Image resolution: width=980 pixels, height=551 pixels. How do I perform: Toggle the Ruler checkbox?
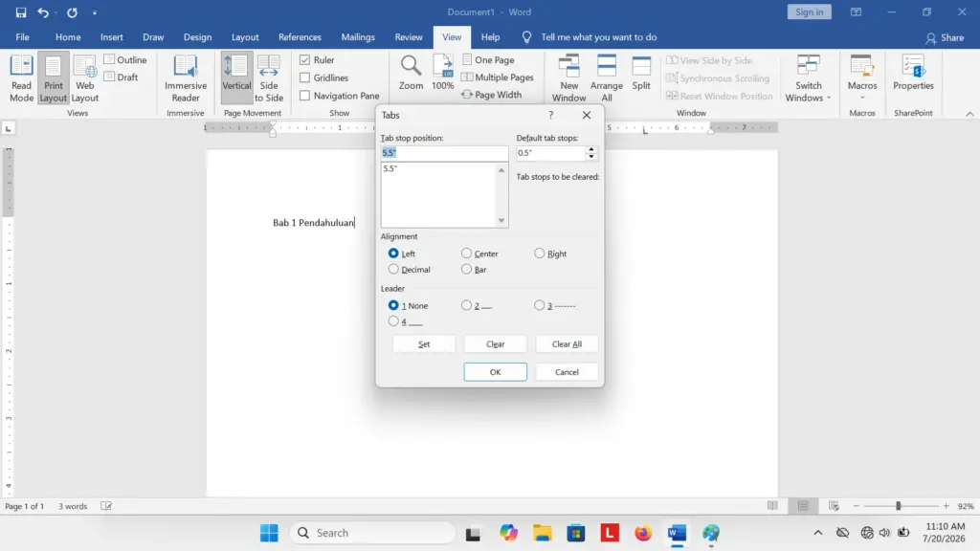click(305, 60)
